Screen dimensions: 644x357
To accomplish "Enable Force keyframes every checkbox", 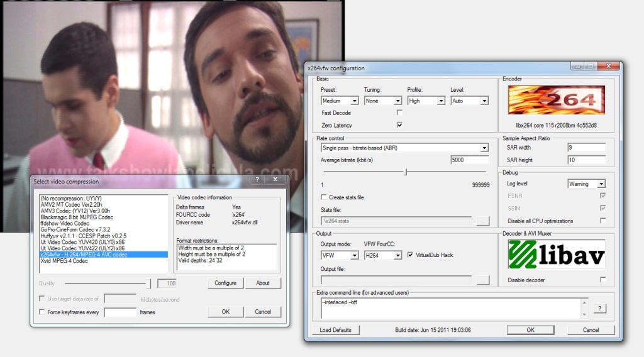I will coord(42,312).
